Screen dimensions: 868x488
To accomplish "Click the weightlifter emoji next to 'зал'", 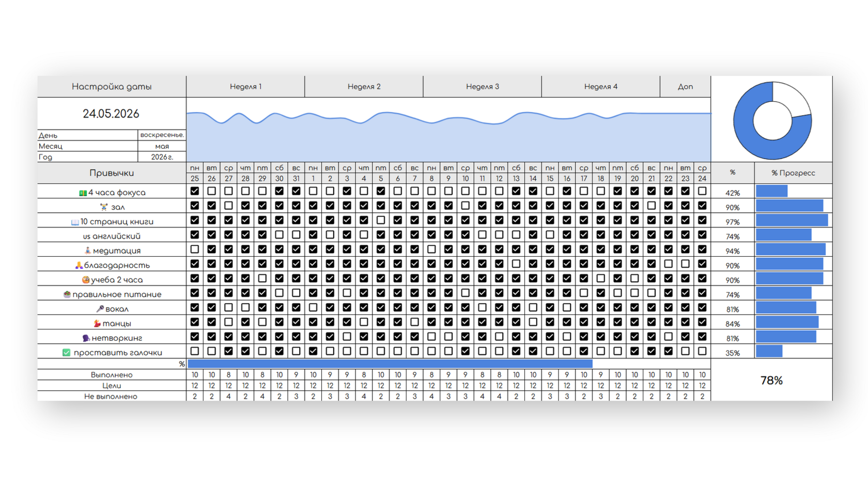I will pos(104,207).
